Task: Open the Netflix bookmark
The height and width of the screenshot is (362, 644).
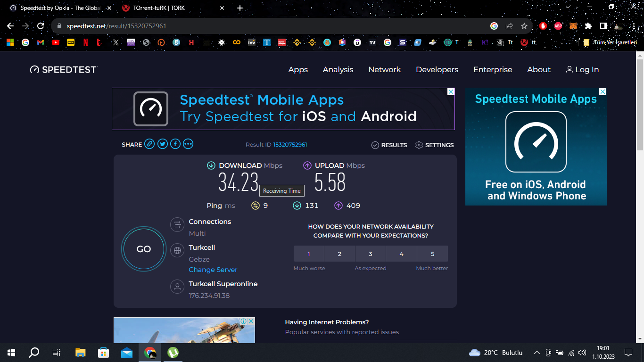Action: tap(86, 42)
